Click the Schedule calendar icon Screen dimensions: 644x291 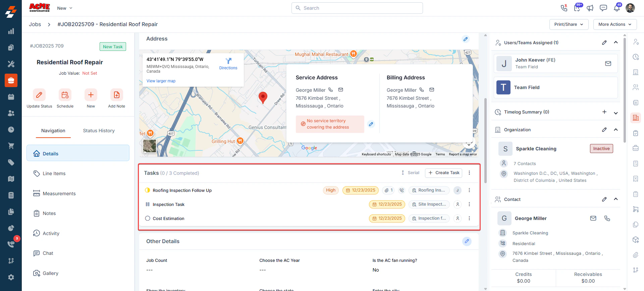point(65,95)
